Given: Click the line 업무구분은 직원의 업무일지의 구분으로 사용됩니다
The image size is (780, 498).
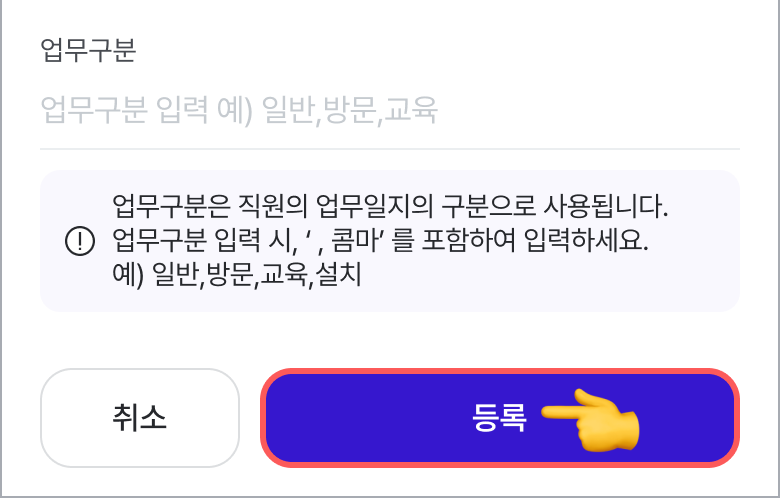Looking at the screenshot, I should (x=390, y=206).
